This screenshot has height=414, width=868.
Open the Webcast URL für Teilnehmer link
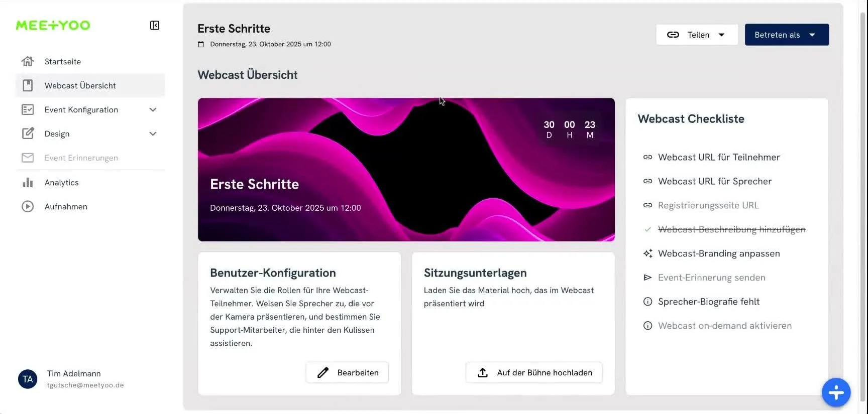click(x=719, y=157)
